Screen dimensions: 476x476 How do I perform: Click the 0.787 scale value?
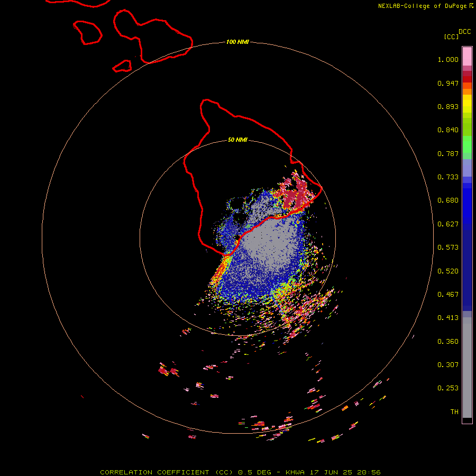coord(448,153)
